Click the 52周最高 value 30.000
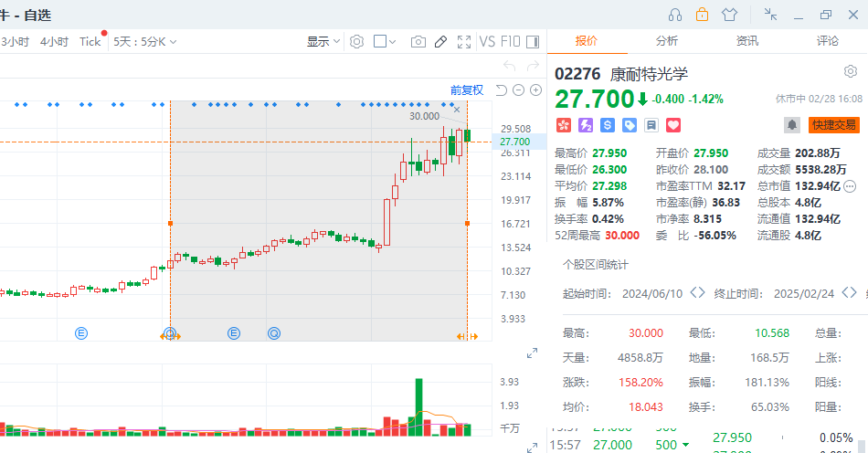 coord(622,236)
